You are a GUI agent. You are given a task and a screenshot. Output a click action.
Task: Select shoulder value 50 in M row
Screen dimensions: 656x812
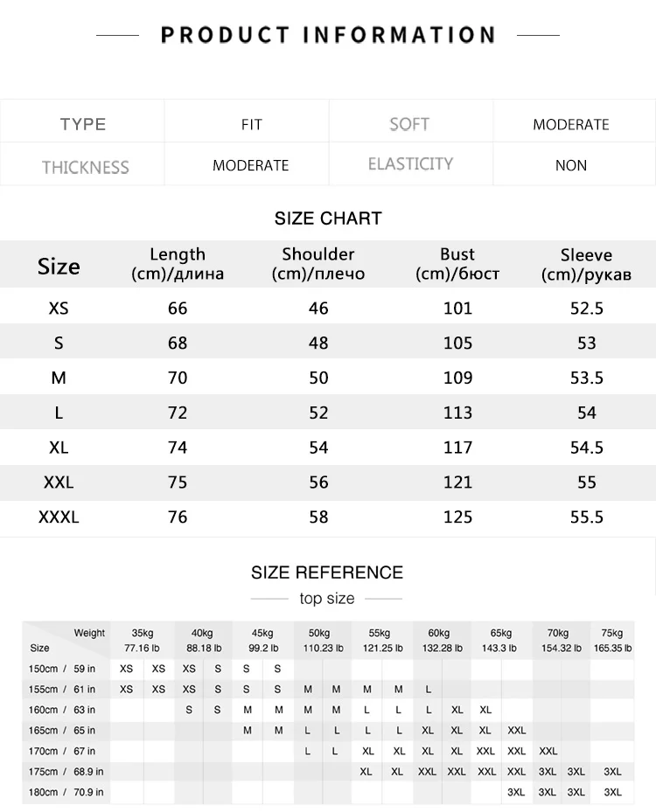[318, 378]
